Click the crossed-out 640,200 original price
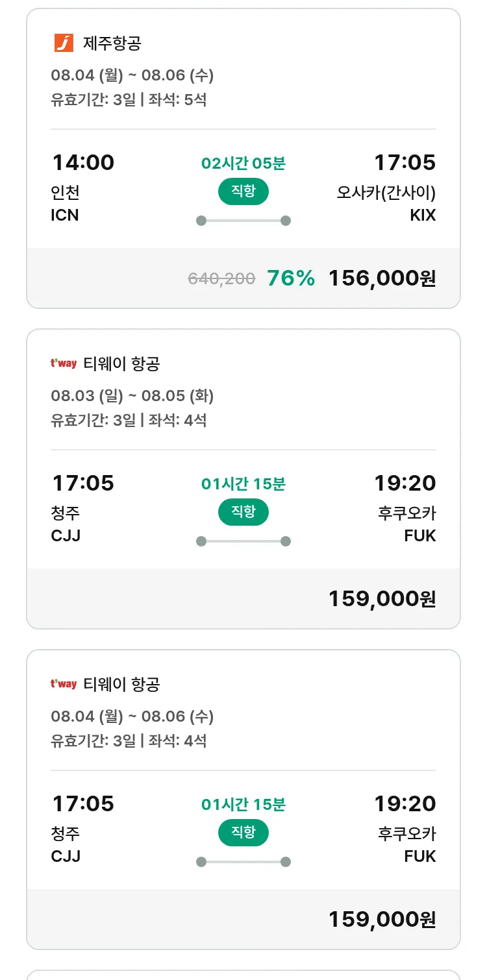 (221, 279)
